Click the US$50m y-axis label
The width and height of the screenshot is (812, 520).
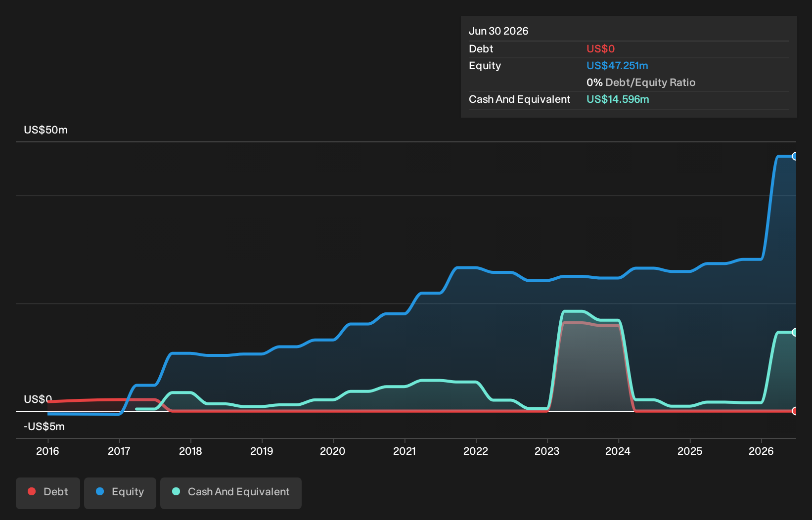[x=46, y=130]
